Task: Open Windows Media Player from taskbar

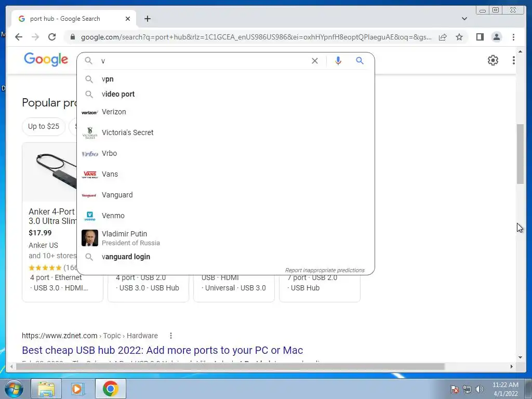Action: point(78,389)
